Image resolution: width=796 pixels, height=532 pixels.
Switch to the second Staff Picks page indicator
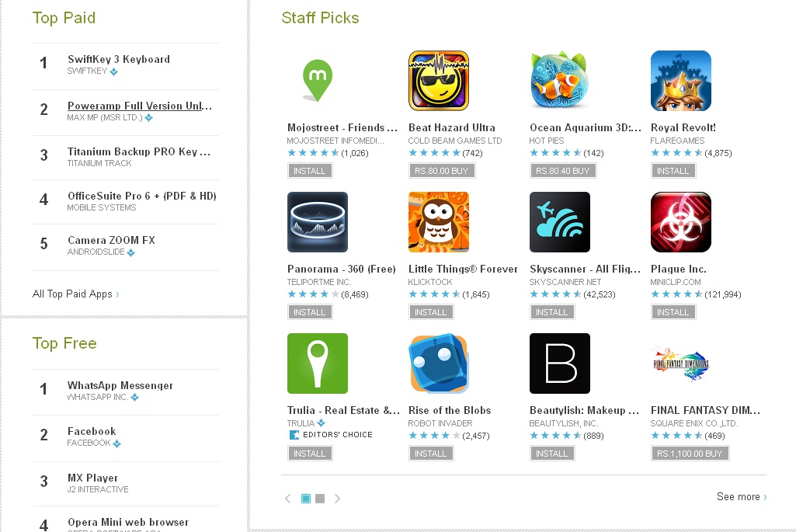tap(320, 499)
